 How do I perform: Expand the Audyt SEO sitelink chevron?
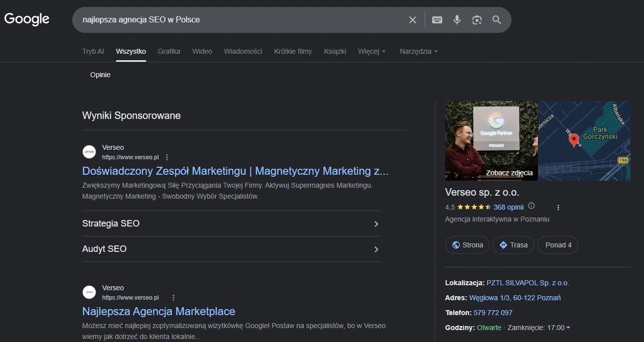376,249
